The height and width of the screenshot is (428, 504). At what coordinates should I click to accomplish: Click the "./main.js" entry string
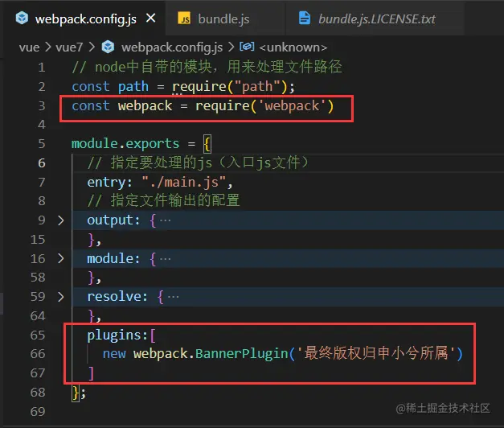[184, 183]
